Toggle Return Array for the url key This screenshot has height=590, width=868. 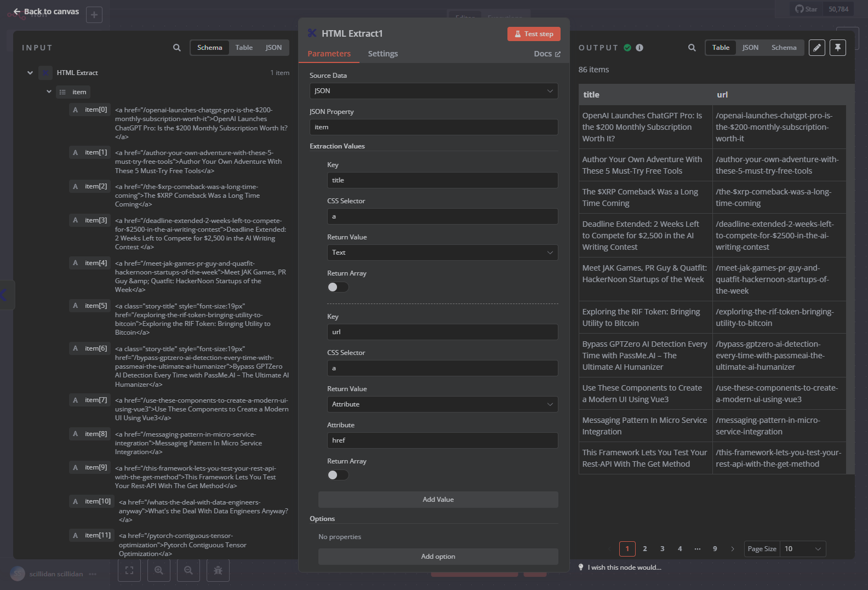(338, 475)
